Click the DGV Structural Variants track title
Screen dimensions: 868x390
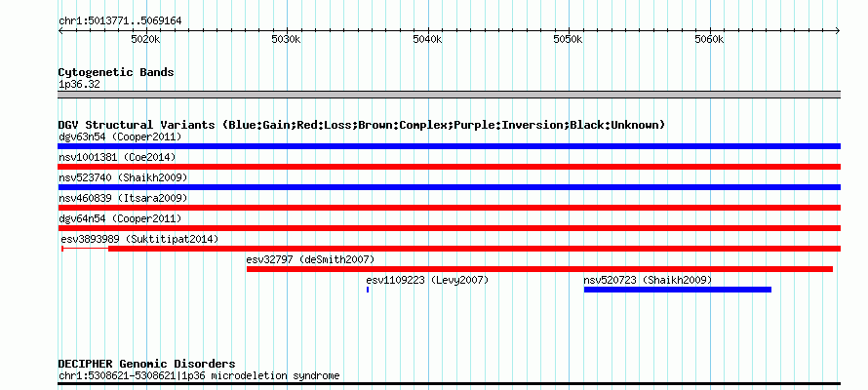pos(362,125)
